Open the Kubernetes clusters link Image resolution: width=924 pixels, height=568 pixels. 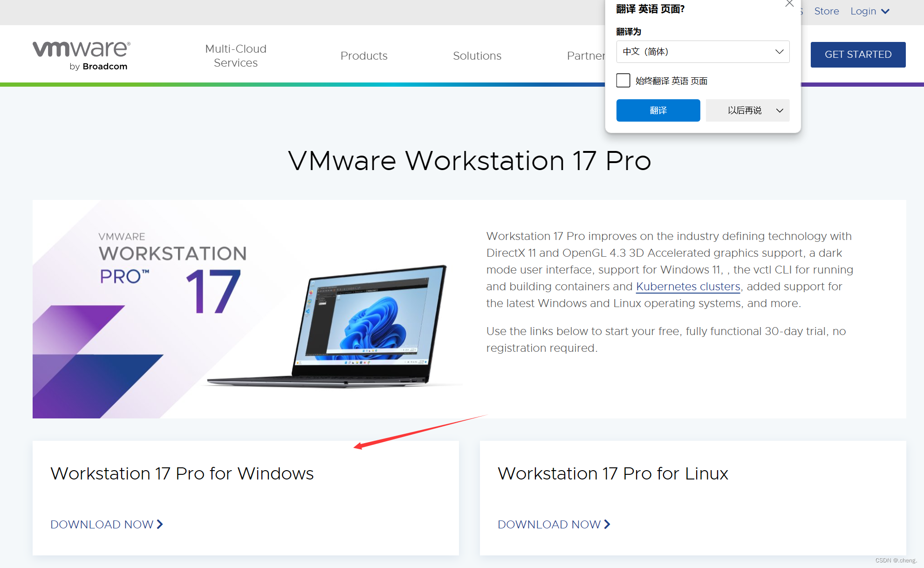tap(688, 287)
